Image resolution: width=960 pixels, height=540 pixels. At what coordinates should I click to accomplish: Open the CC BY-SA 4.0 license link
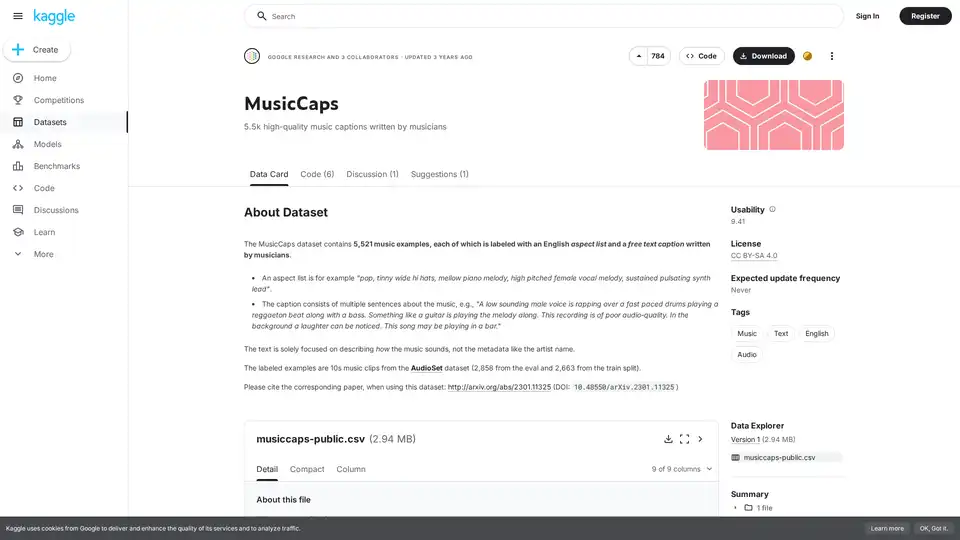[x=754, y=256]
